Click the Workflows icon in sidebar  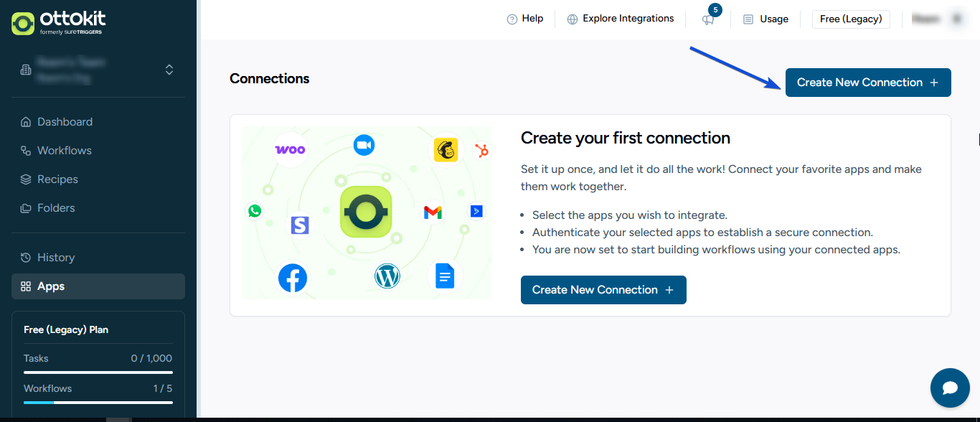[26, 151]
